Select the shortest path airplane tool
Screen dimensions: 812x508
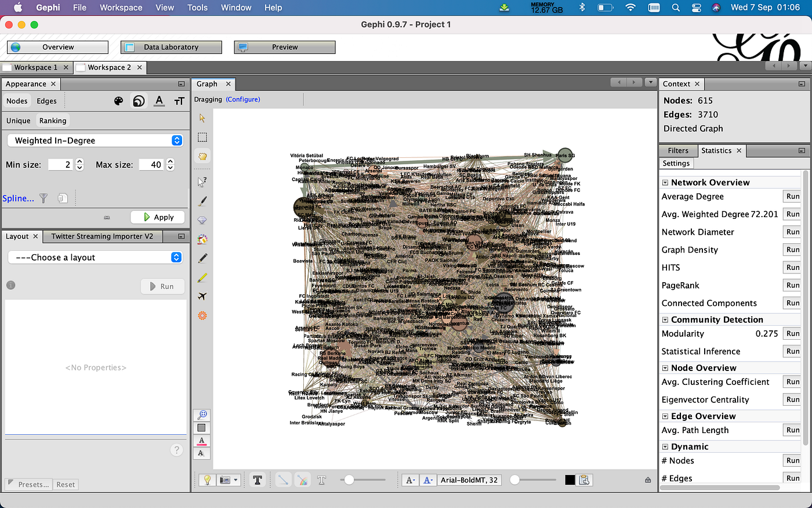tap(202, 296)
